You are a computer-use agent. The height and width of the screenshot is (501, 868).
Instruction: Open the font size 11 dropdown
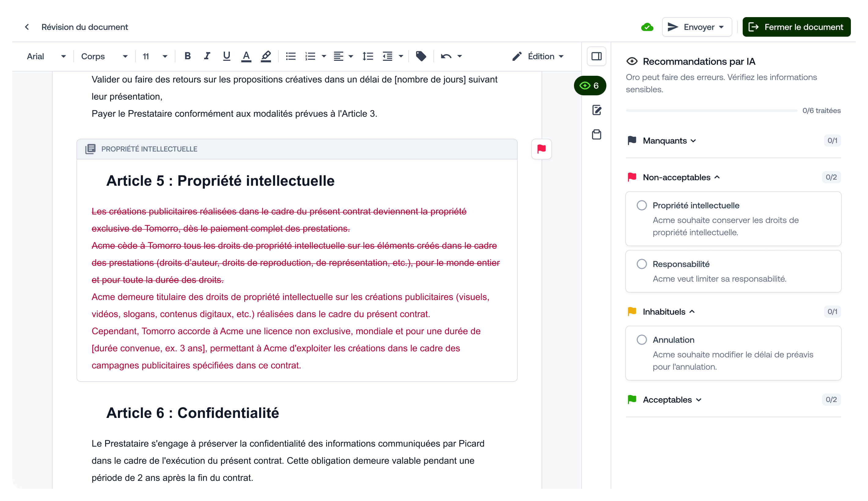point(155,56)
